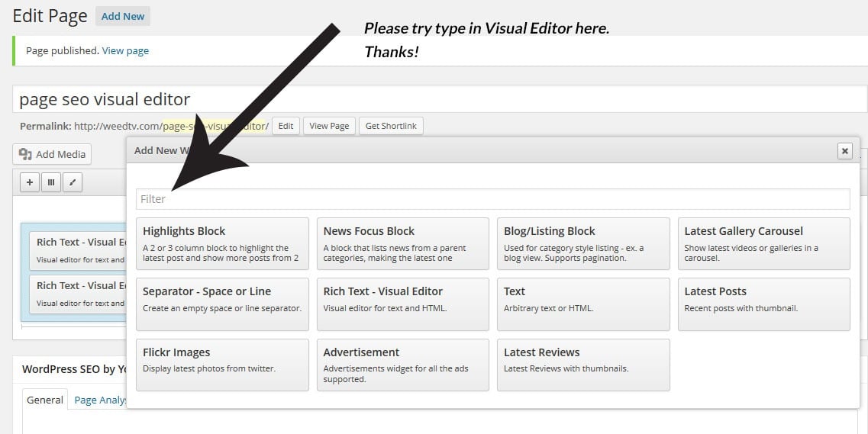This screenshot has width=868, height=434.
Task: Click the highlighted permalink slug
Action: (x=214, y=126)
